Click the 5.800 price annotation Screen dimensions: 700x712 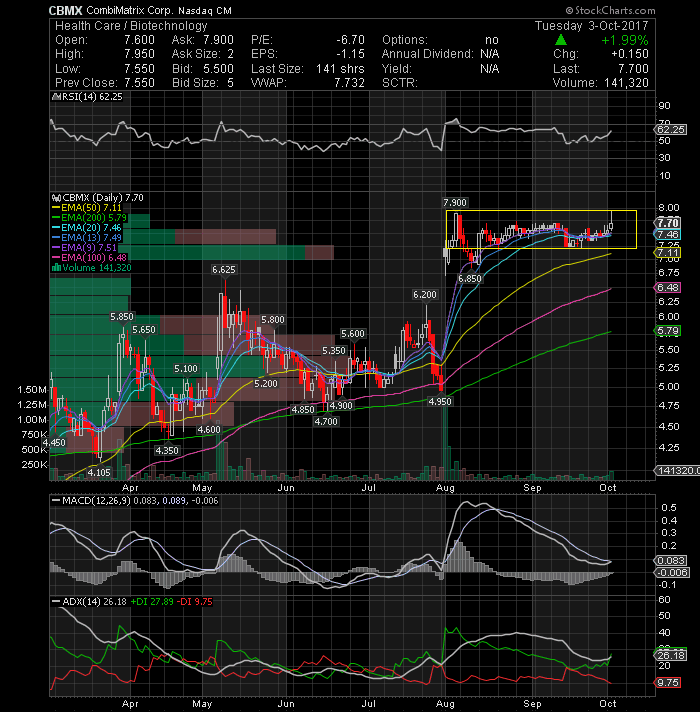click(x=273, y=320)
